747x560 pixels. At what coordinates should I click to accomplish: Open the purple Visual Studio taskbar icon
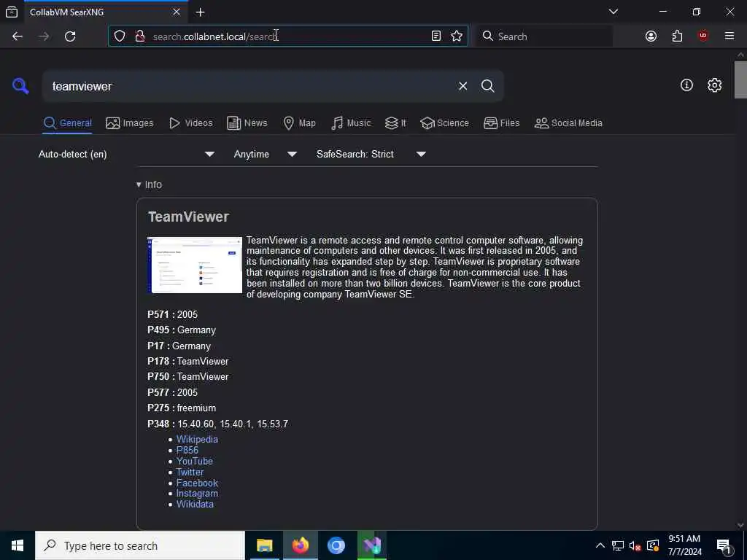(x=371, y=545)
